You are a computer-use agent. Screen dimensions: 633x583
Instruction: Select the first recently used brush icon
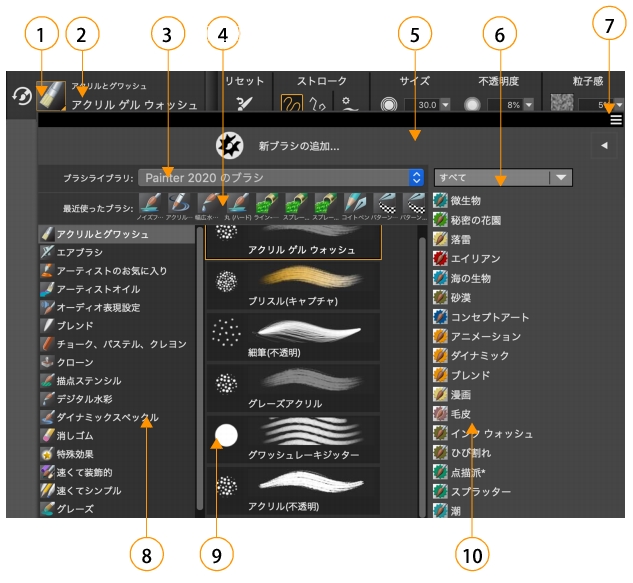pyautogui.click(x=150, y=204)
